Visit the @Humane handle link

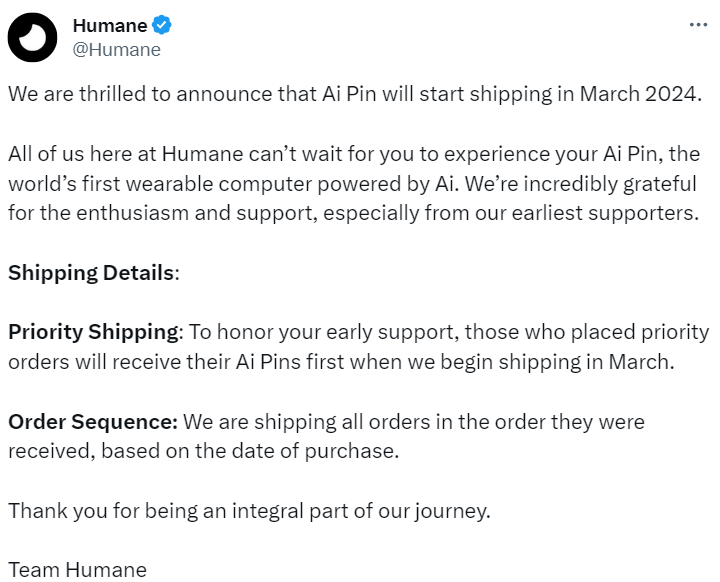pyautogui.click(x=117, y=50)
